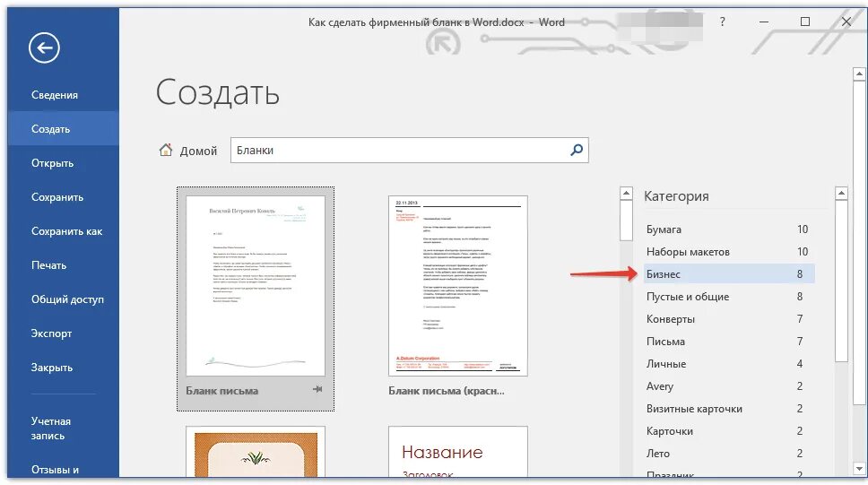Select the Карточки category

point(729,430)
